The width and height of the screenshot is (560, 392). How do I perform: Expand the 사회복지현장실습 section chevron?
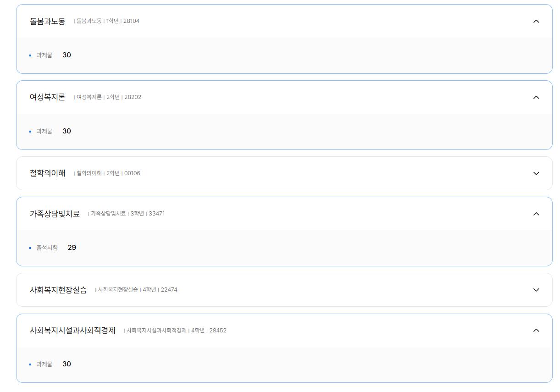click(x=536, y=290)
